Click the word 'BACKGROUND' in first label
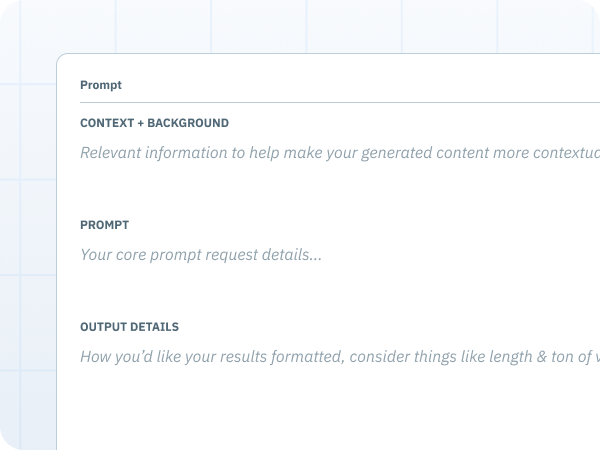 (188, 123)
